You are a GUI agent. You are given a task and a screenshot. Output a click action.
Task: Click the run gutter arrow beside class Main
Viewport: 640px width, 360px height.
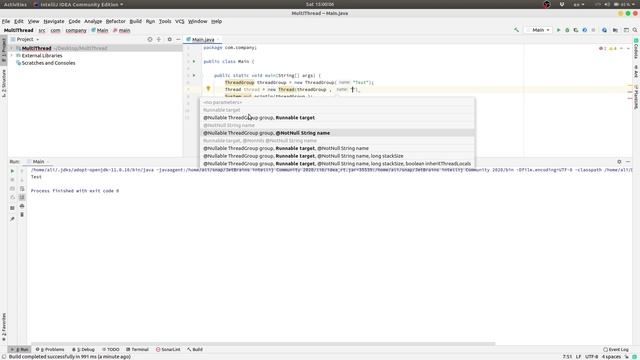pos(194,62)
